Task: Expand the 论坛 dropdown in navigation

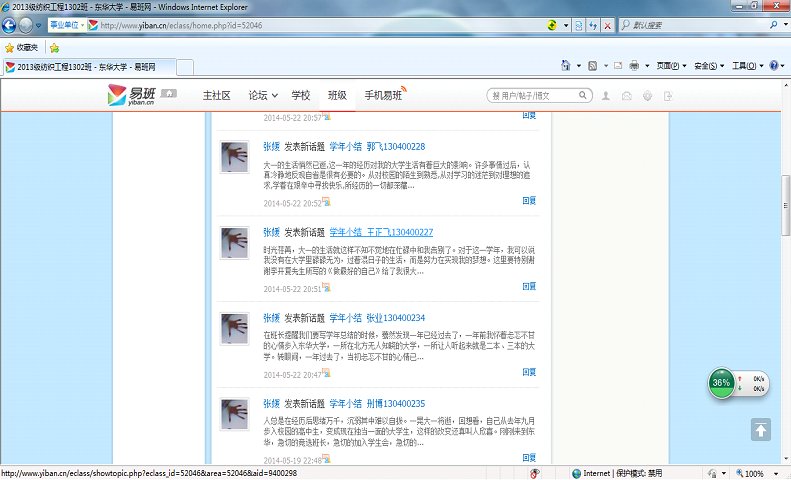Action: [263, 96]
